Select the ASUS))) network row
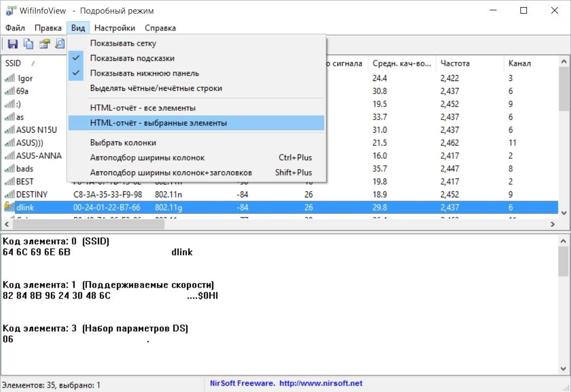This screenshot has height=392, width=571. click(280, 142)
